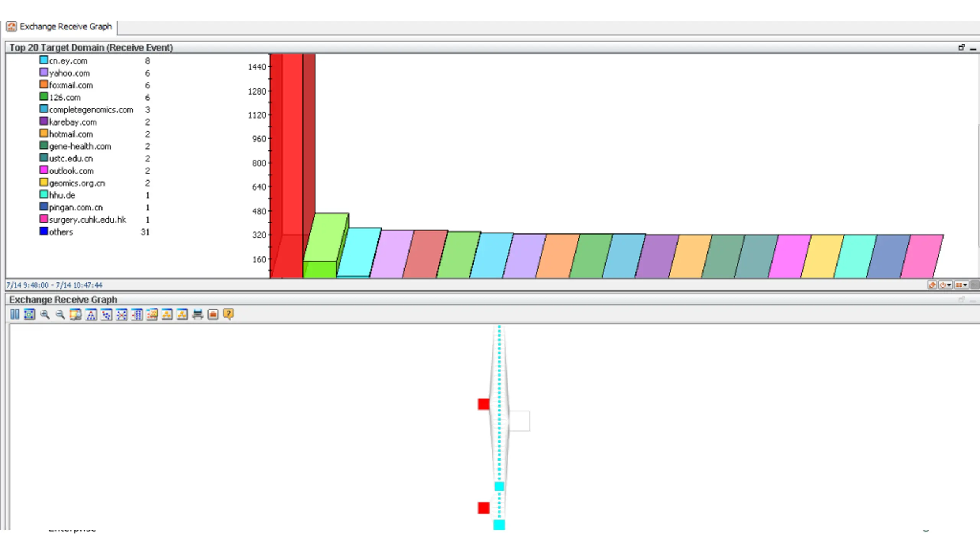
Task: Click the second orange tree layout icon
Action: (183, 315)
